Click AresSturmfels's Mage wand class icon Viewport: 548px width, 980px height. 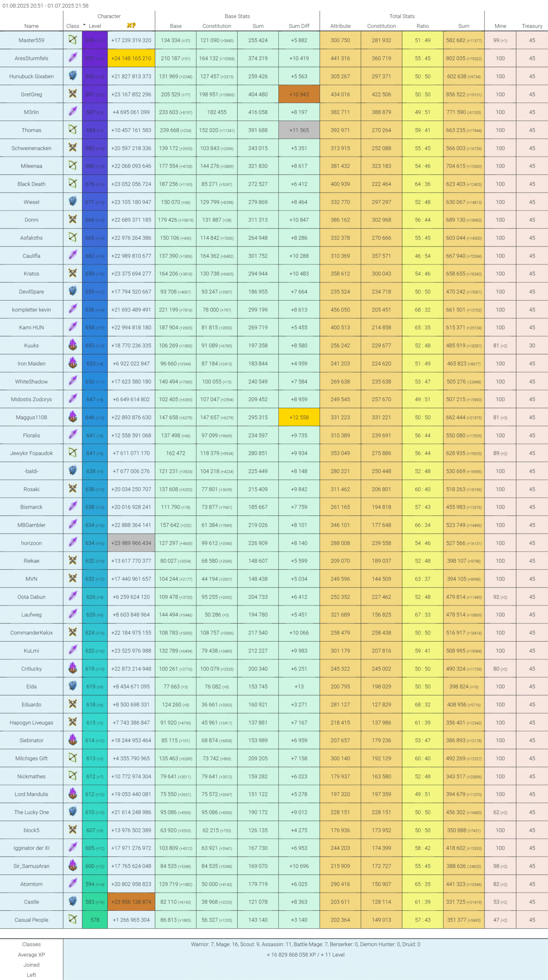[73, 58]
